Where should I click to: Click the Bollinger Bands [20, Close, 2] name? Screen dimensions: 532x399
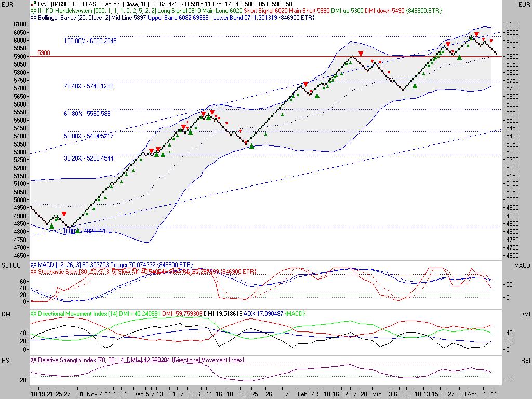(74, 17)
